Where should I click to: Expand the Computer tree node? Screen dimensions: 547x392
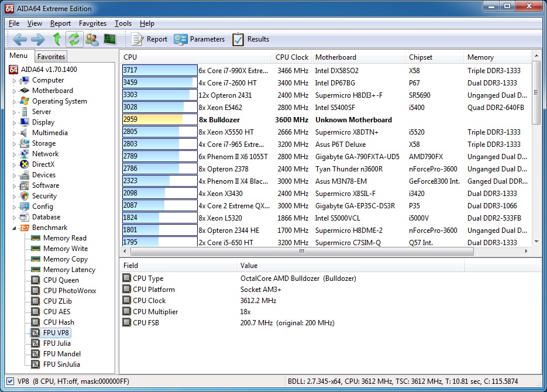coord(14,81)
